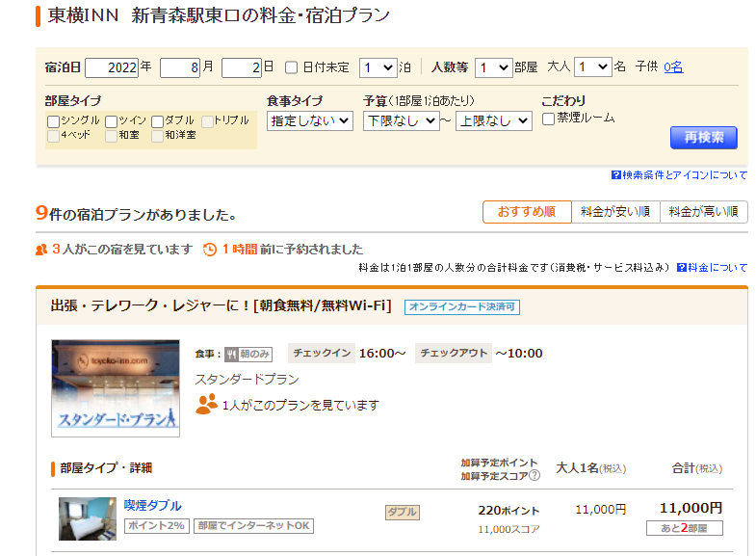Click the ポイント2% tag

157,525
